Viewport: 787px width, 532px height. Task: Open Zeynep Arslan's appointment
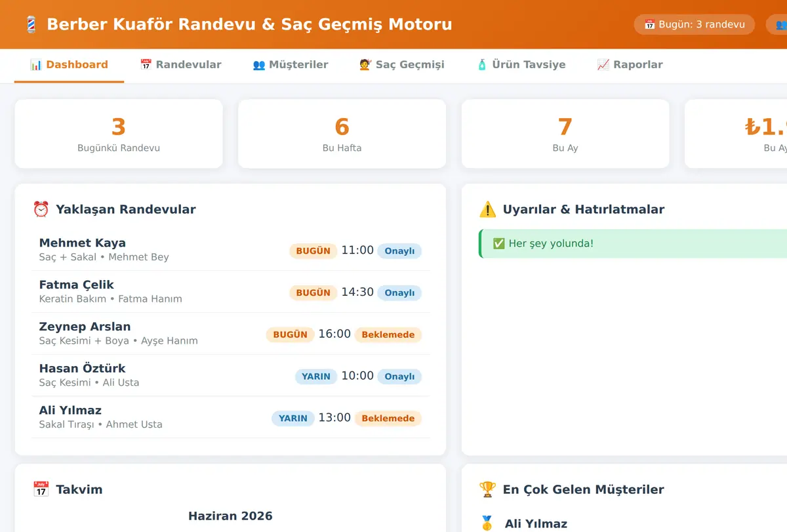(231, 334)
